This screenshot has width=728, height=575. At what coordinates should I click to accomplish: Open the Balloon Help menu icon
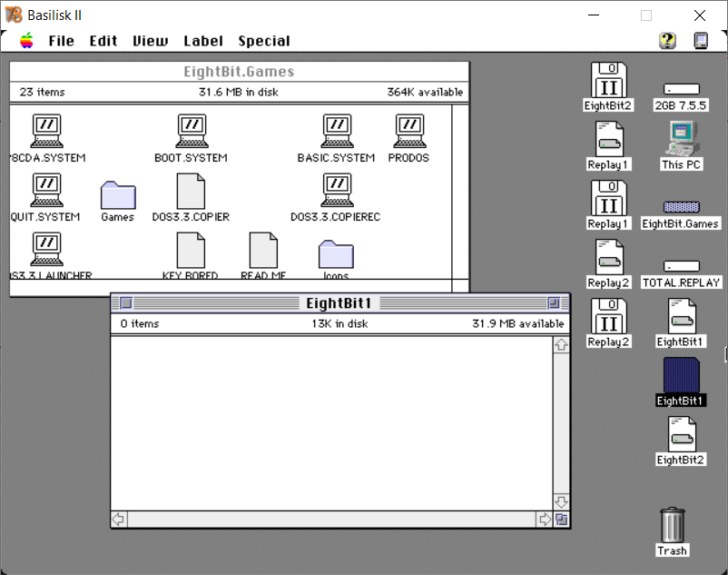tap(667, 40)
